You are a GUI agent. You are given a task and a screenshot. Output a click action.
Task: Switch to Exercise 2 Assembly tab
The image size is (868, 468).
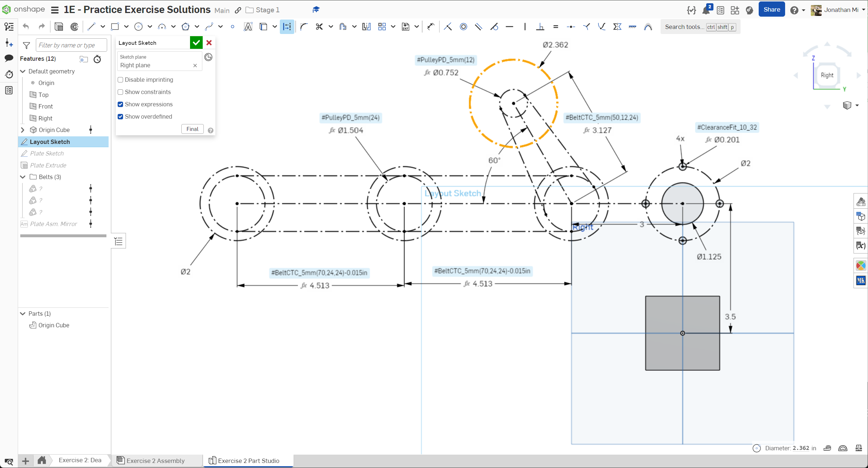pos(155,461)
